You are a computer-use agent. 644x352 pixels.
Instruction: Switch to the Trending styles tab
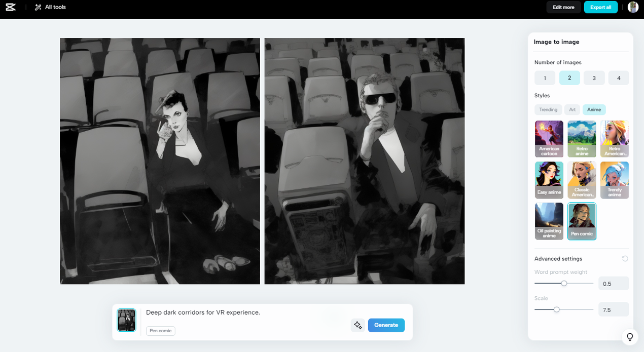tap(548, 109)
